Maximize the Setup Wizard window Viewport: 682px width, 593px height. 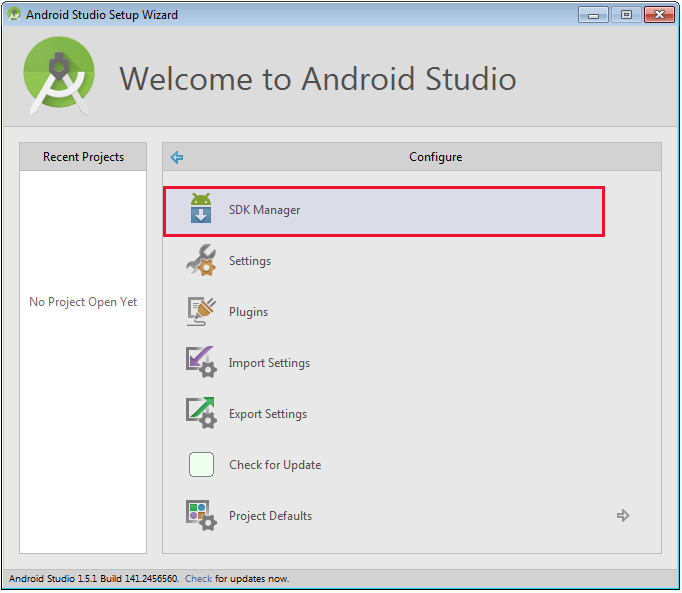626,14
